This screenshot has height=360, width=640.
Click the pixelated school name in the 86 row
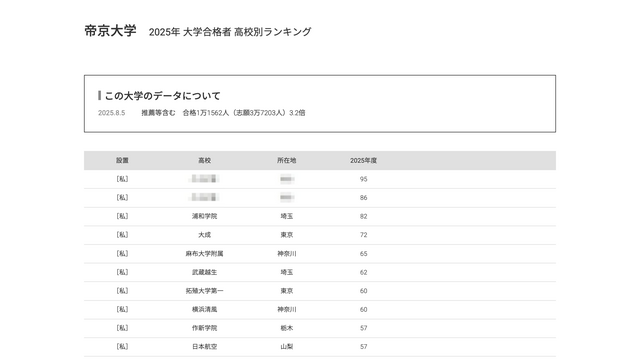(x=204, y=198)
